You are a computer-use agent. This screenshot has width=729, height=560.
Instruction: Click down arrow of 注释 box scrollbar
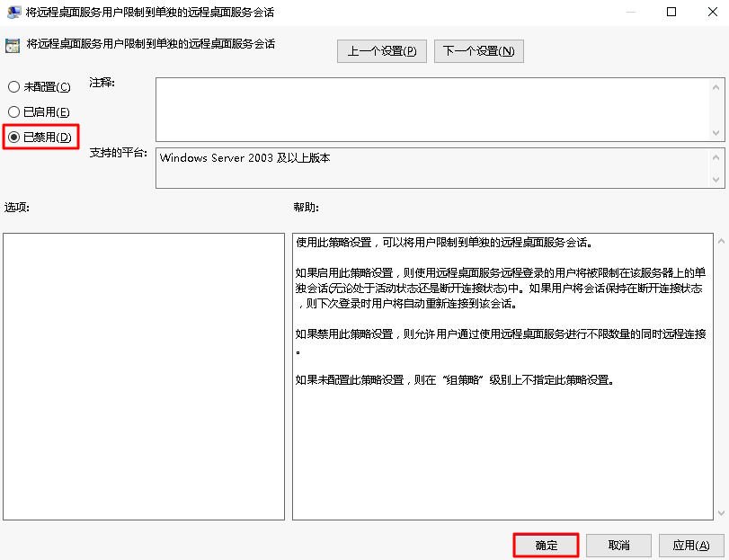(x=717, y=132)
